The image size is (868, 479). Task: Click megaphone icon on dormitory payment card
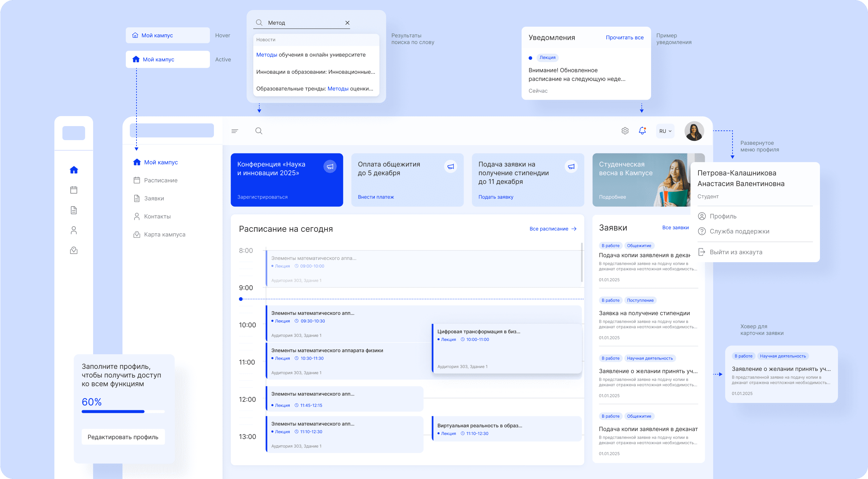coord(451,166)
